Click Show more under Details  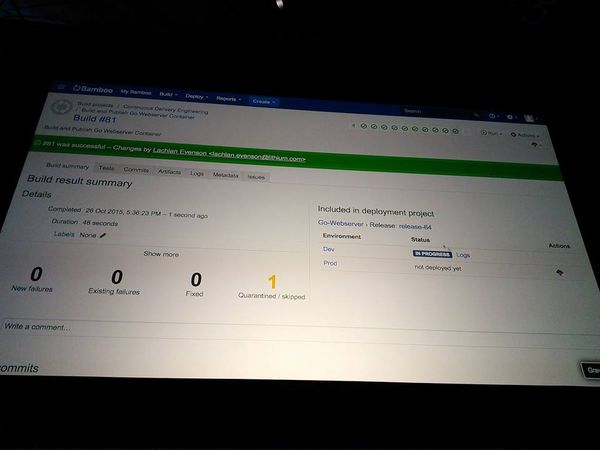tap(161, 254)
